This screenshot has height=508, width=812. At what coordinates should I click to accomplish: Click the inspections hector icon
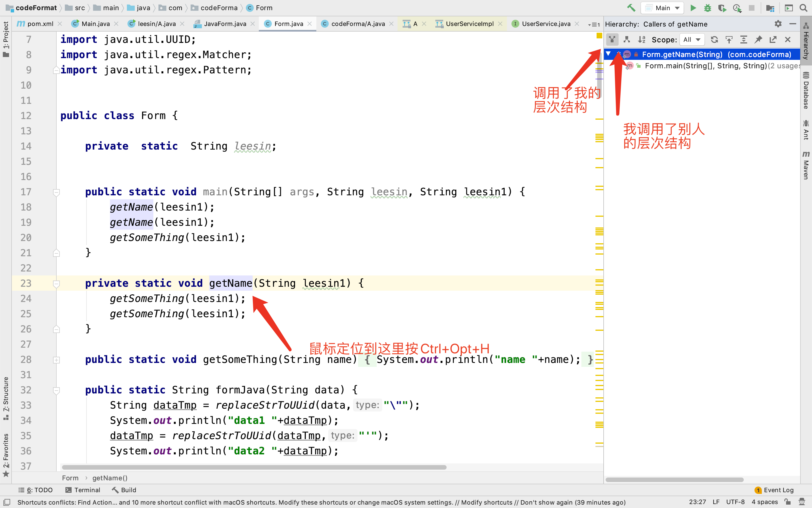802,502
